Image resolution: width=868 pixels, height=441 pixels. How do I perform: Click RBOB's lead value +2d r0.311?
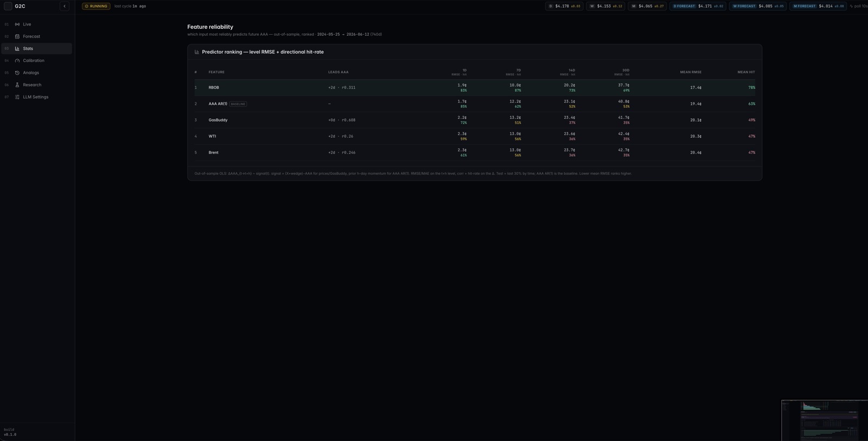[342, 87]
